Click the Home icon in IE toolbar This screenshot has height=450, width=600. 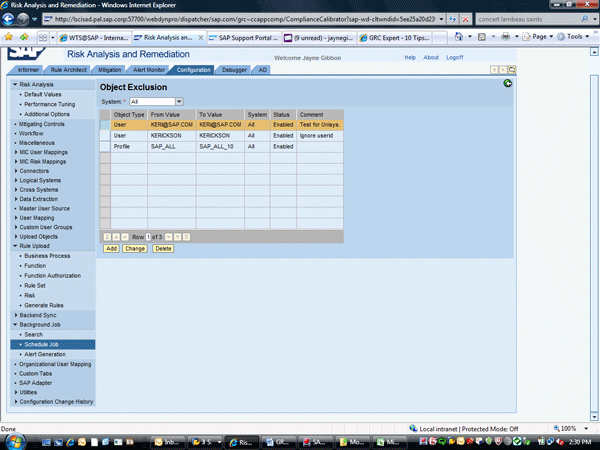(458, 37)
